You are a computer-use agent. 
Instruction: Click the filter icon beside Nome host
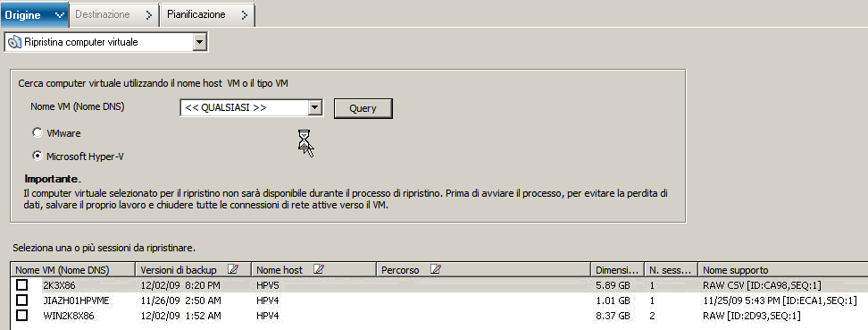(x=318, y=269)
